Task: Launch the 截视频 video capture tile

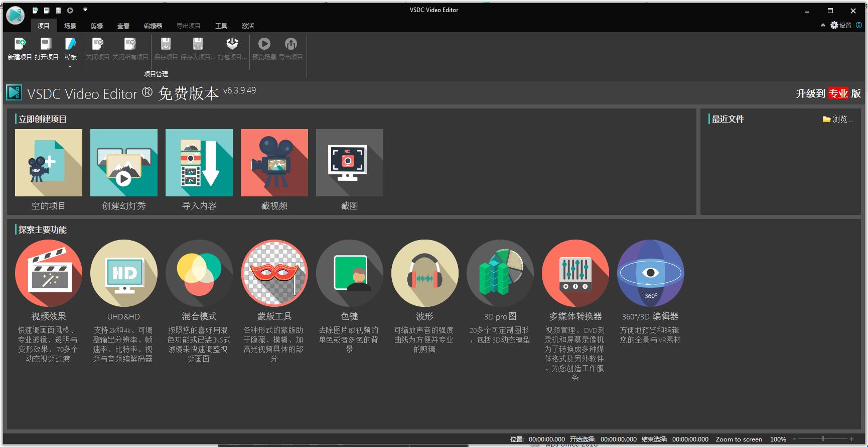Action: (274, 163)
